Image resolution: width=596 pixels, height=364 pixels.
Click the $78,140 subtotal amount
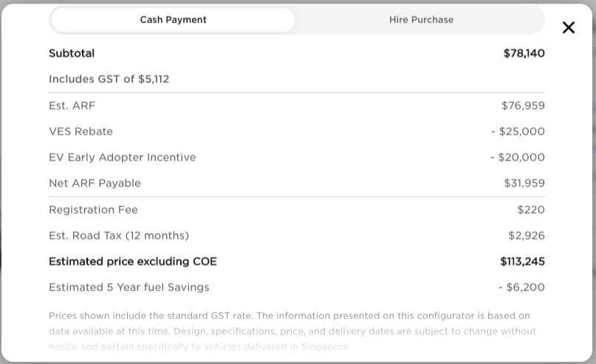524,53
